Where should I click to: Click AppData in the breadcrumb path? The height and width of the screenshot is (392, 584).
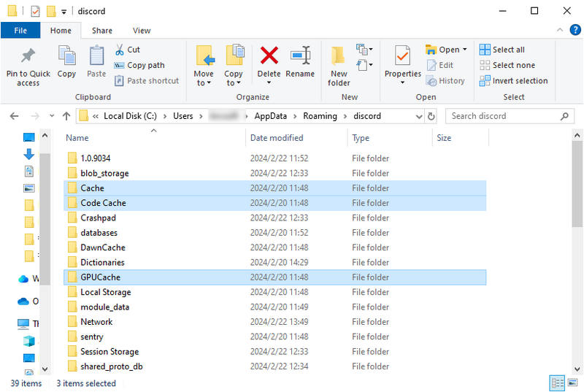tap(270, 116)
